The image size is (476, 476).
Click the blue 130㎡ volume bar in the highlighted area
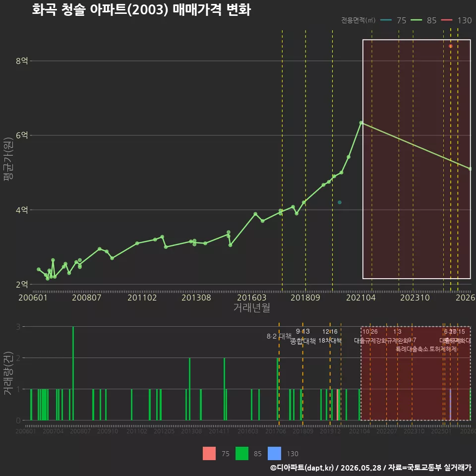450,405
